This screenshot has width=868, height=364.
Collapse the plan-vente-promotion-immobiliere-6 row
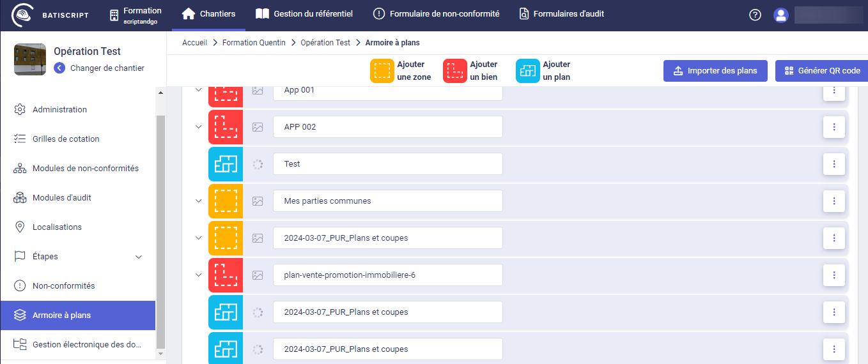198,275
